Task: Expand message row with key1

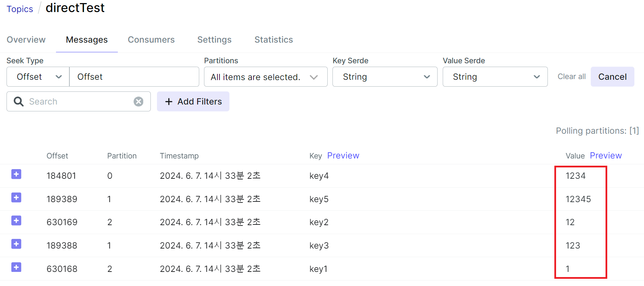Action: click(16, 267)
